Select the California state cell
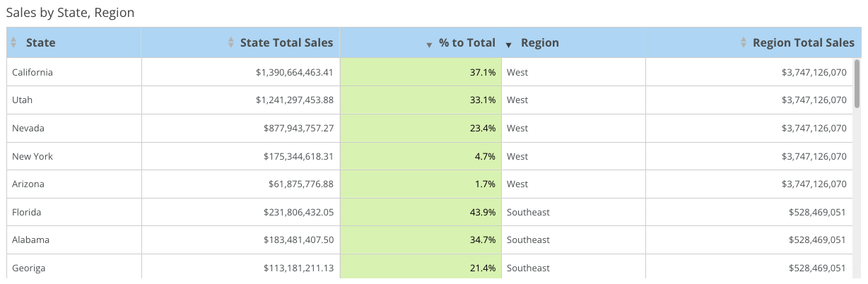Viewport: 868px width, 284px height. point(33,72)
